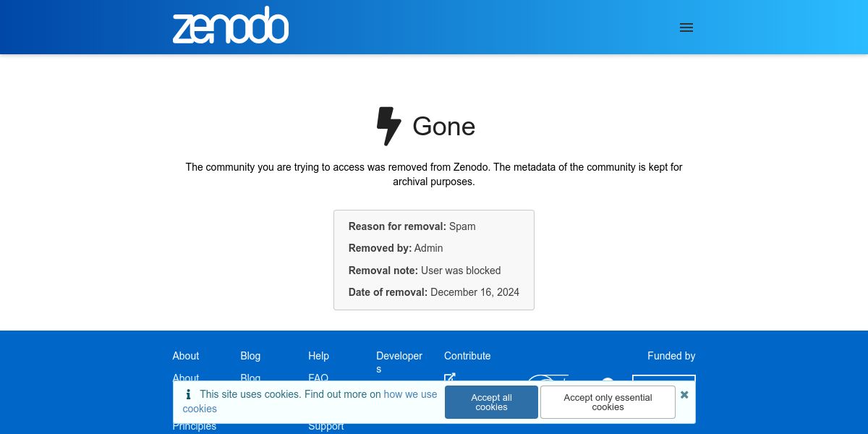
Task: Choose Accept only essential cookies
Action: [608, 402]
